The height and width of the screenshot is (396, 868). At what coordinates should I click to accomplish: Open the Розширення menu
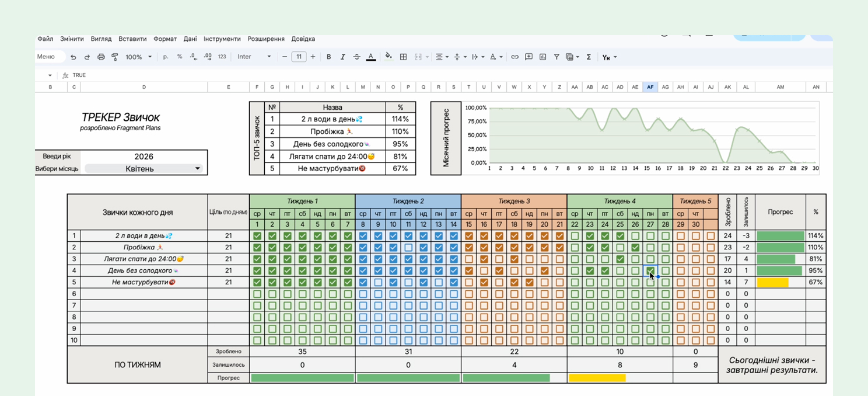pos(266,39)
